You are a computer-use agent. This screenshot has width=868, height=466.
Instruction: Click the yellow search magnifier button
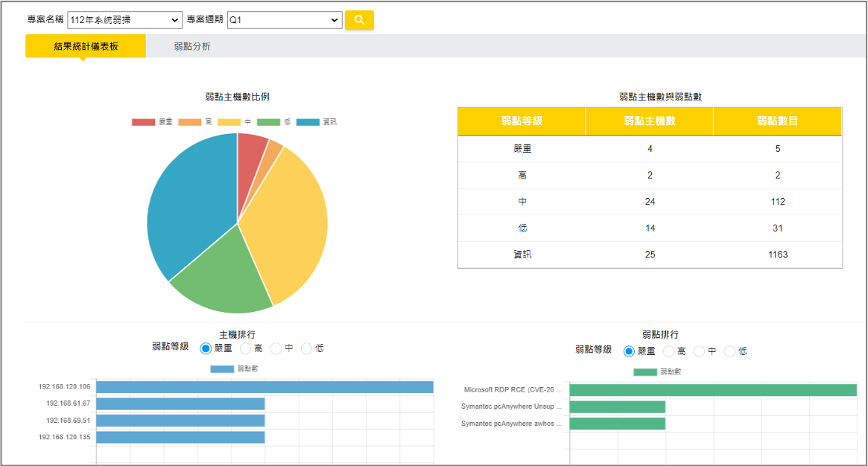(x=359, y=20)
